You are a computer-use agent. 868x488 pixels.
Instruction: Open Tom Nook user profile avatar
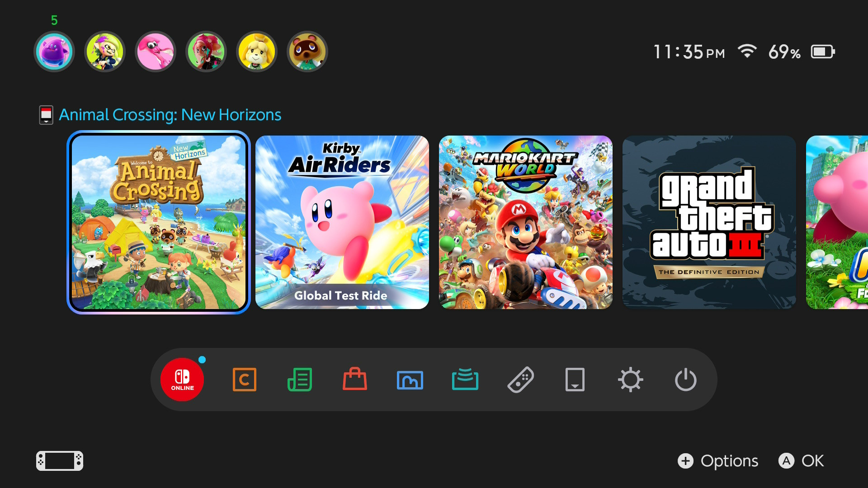(x=307, y=52)
